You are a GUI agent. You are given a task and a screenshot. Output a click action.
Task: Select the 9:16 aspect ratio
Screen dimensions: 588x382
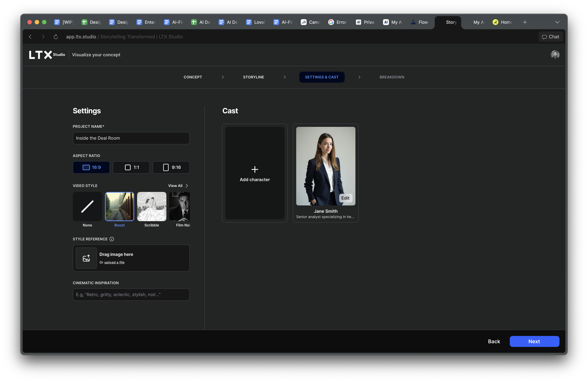[x=171, y=167]
